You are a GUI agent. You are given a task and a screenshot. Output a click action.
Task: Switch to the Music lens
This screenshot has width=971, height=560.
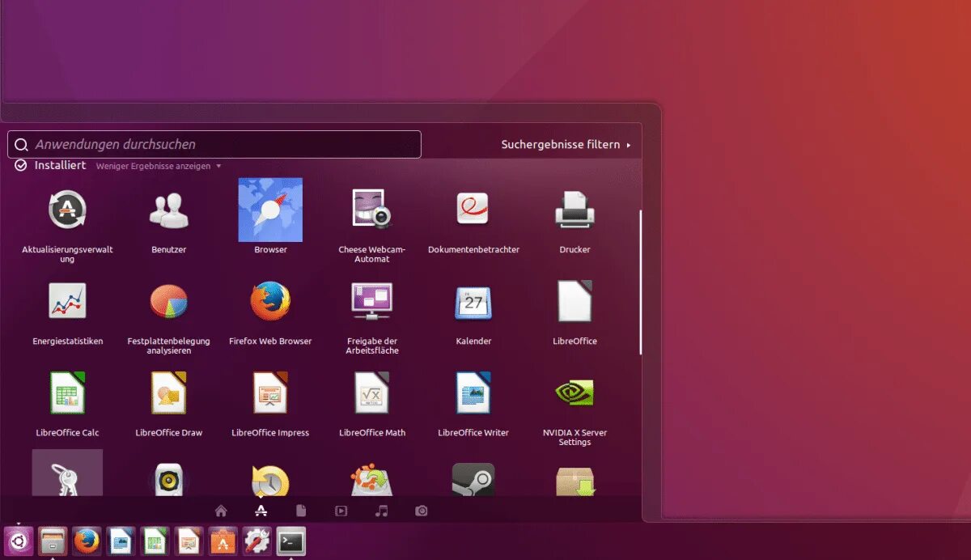coord(382,511)
